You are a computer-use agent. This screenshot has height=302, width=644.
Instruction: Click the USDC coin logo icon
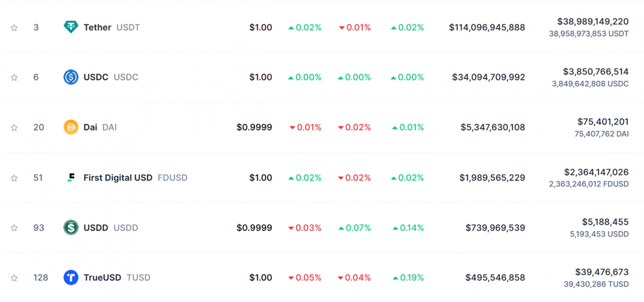point(71,77)
